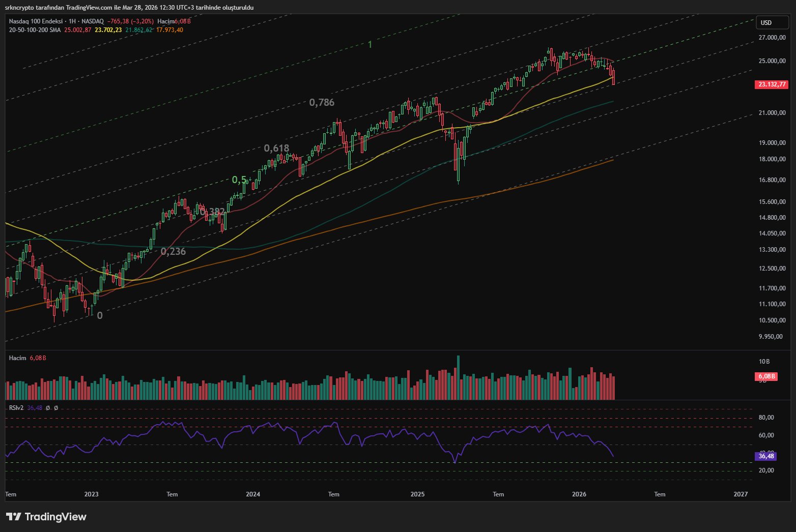Select the Fibonacci level 0,618 label
This screenshot has width=796, height=532.
tap(276, 149)
